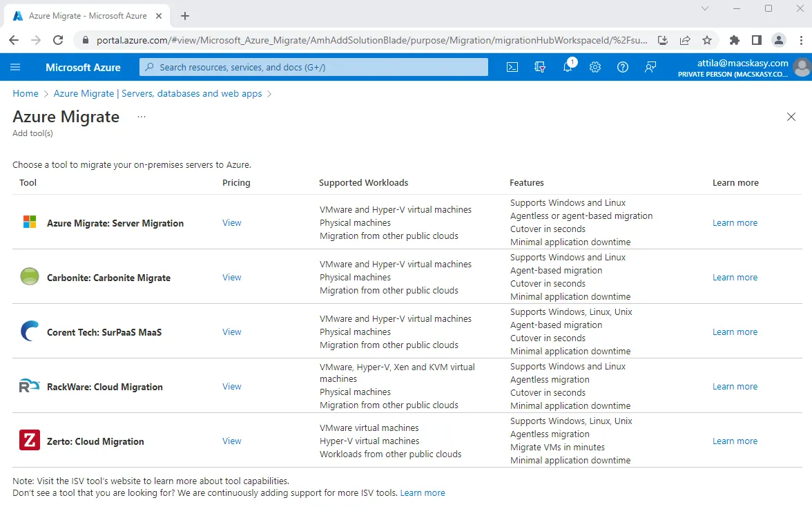Open Chrome three-dot menu

click(801, 40)
